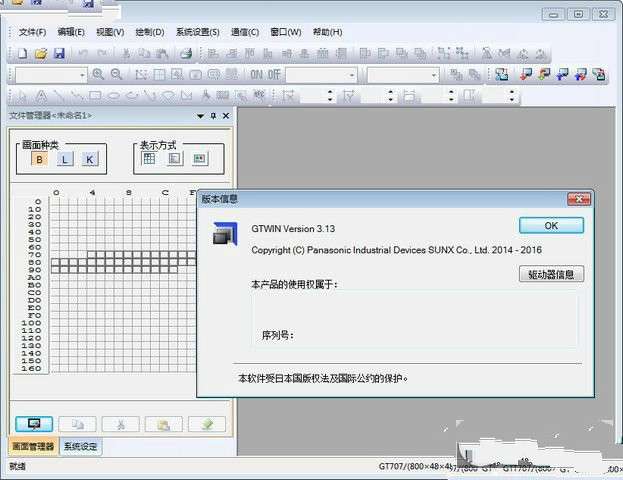Click the 驱动器信息 button

click(551, 274)
